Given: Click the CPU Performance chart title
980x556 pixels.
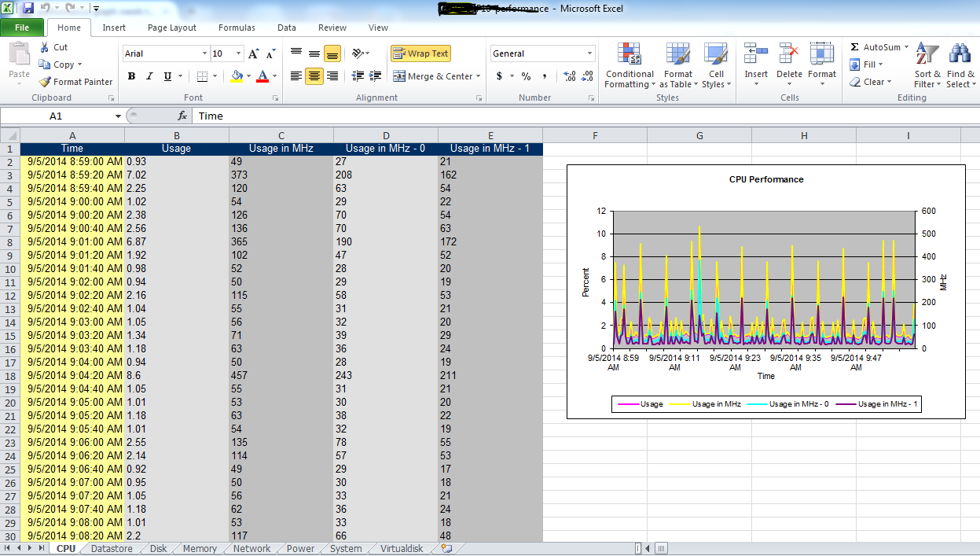Looking at the screenshot, I should click(x=766, y=179).
